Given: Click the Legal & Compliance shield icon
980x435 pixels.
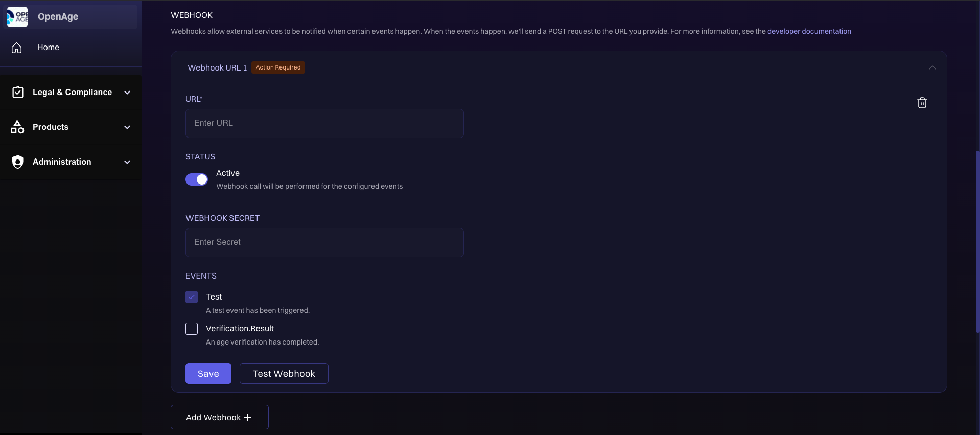Looking at the screenshot, I should 17,92.
